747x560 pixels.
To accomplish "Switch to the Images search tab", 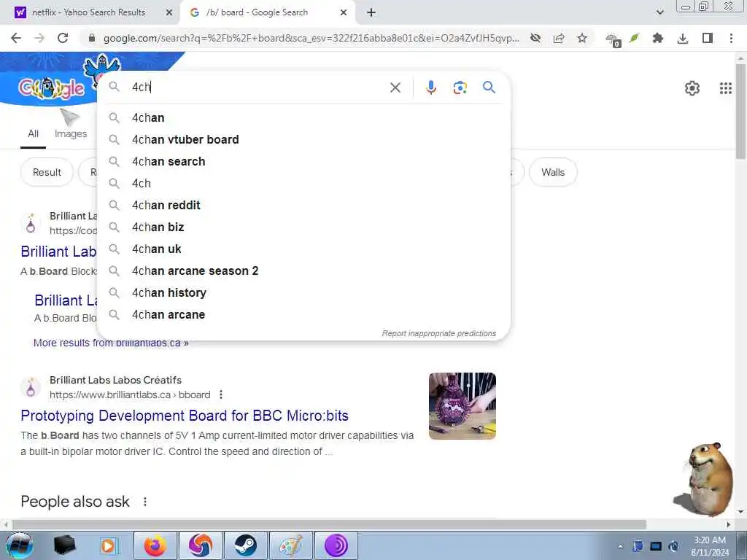I will click(x=71, y=134).
